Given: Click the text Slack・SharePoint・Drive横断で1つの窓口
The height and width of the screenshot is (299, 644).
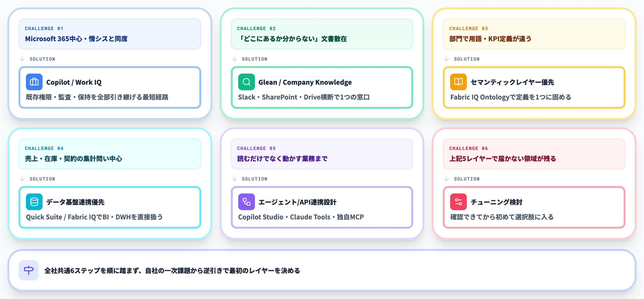Looking at the screenshot, I should pos(304,97).
